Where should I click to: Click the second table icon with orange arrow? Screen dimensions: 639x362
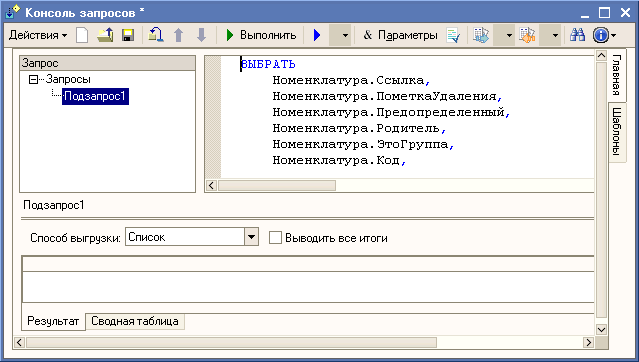pyautogui.click(x=527, y=35)
